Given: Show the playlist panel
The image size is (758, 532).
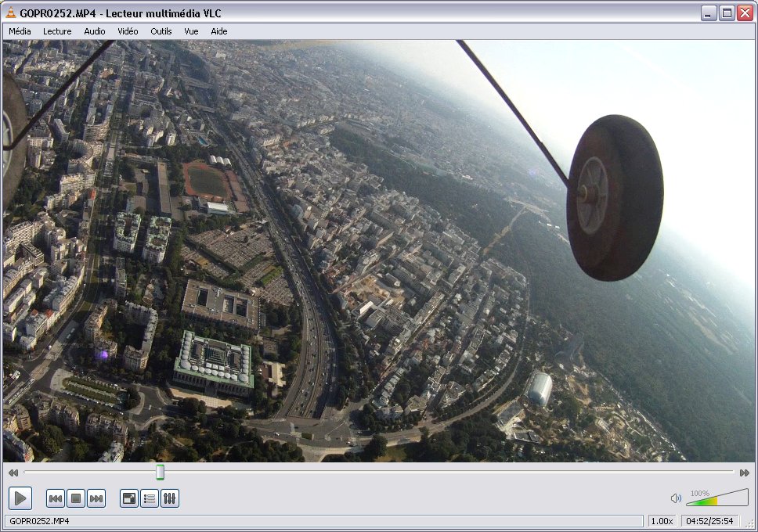Looking at the screenshot, I should (x=150, y=498).
